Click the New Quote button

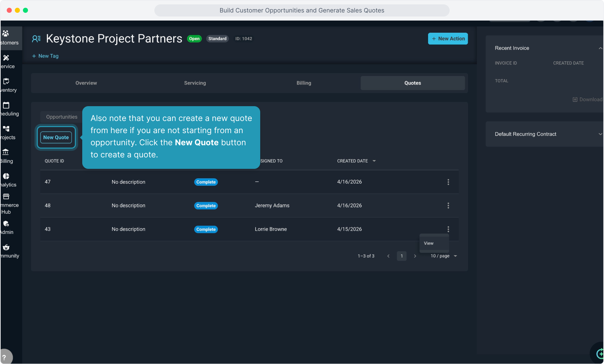56,138
